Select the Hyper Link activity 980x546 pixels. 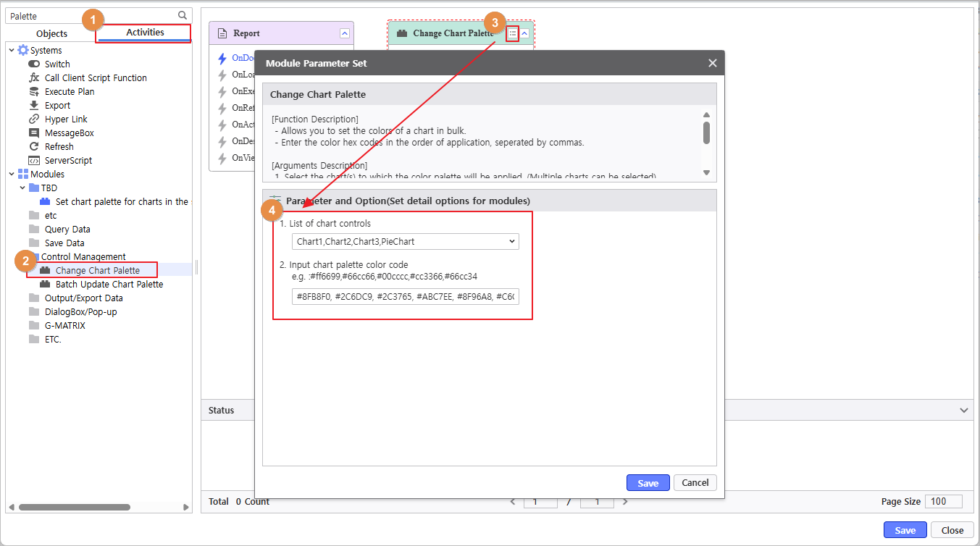(x=65, y=119)
